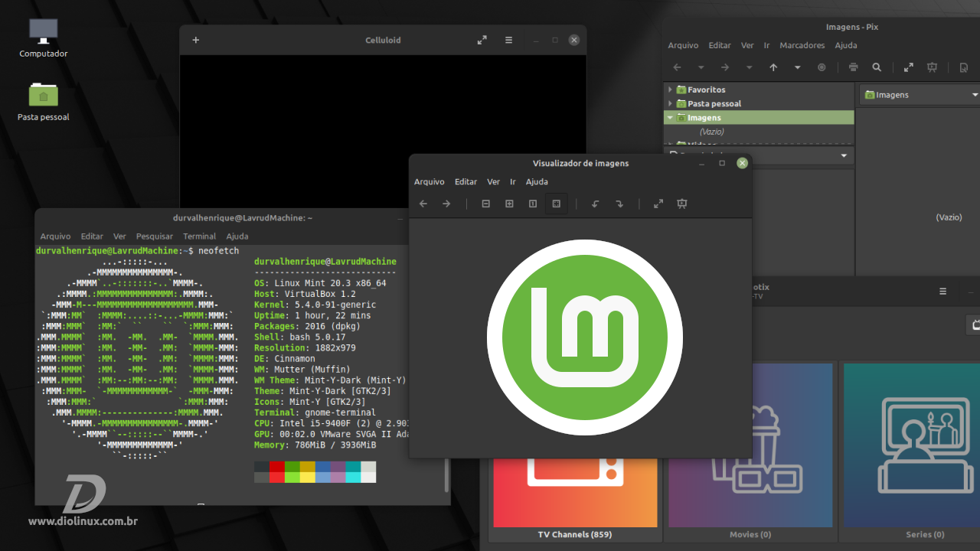Open the Computador desktop icon
The image size is (980, 551).
tap(44, 38)
